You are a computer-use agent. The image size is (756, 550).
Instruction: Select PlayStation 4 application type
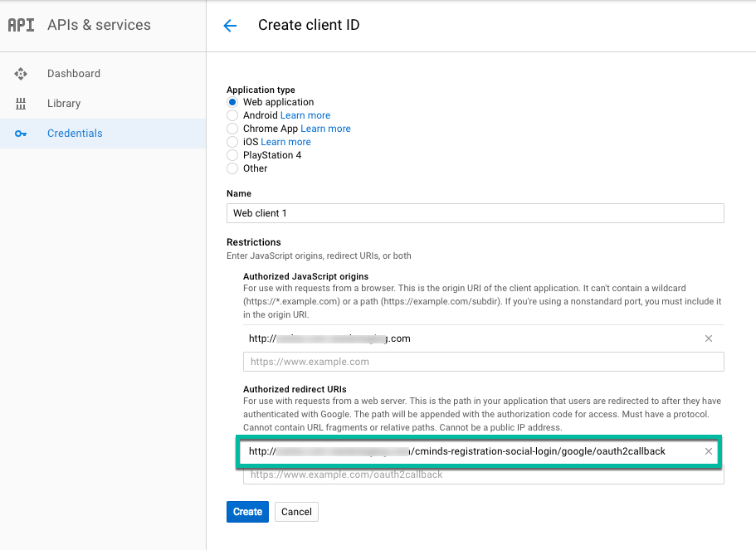[x=232, y=155]
